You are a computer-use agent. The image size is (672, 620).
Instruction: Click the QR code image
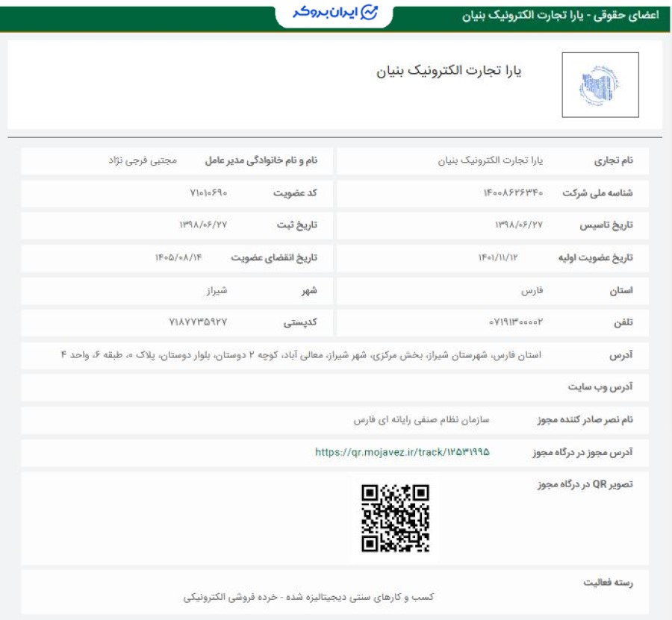[x=395, y=518]
